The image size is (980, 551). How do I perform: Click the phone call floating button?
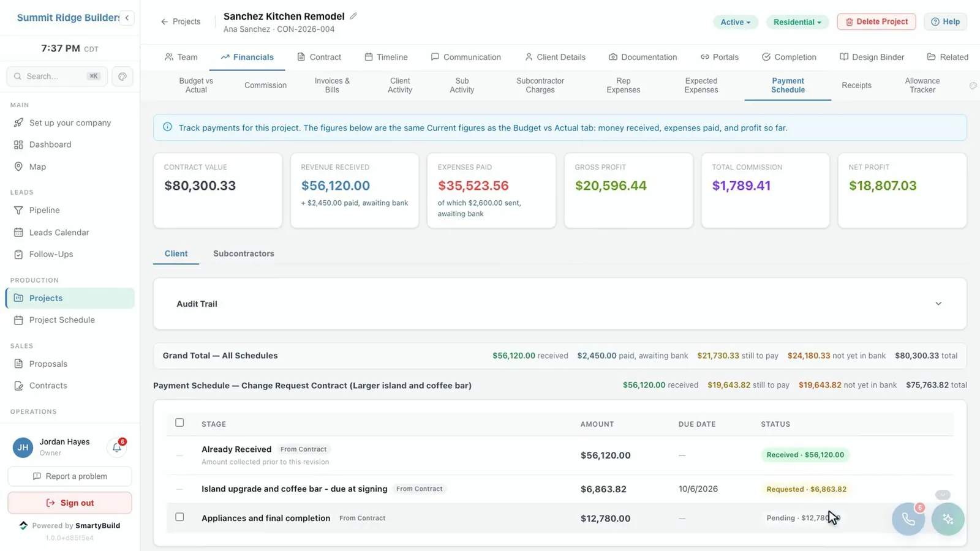908,519
